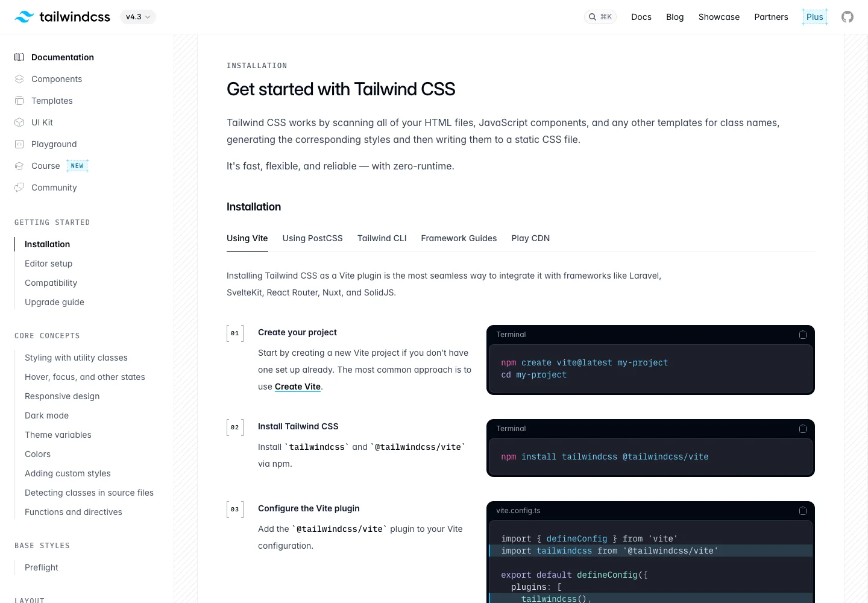Open the Plus link in header
The image size is (868, 603).
click(x=815, y=17)
